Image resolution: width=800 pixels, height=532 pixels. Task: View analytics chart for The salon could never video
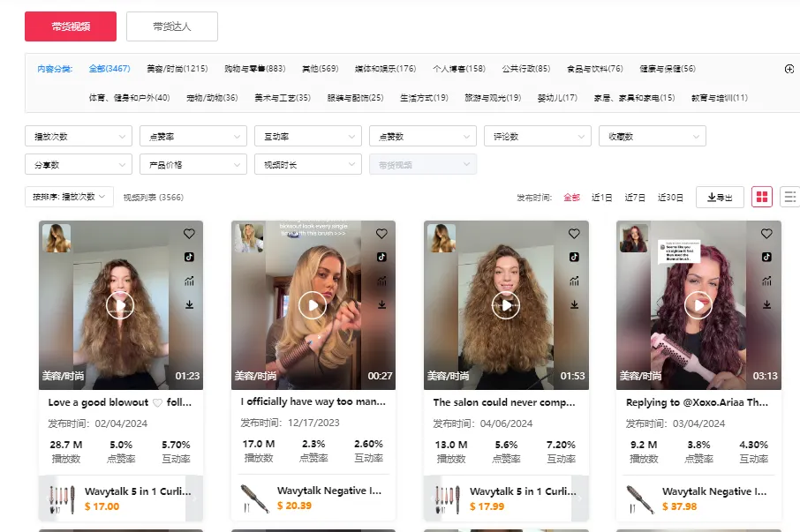[x=574, y=281]
